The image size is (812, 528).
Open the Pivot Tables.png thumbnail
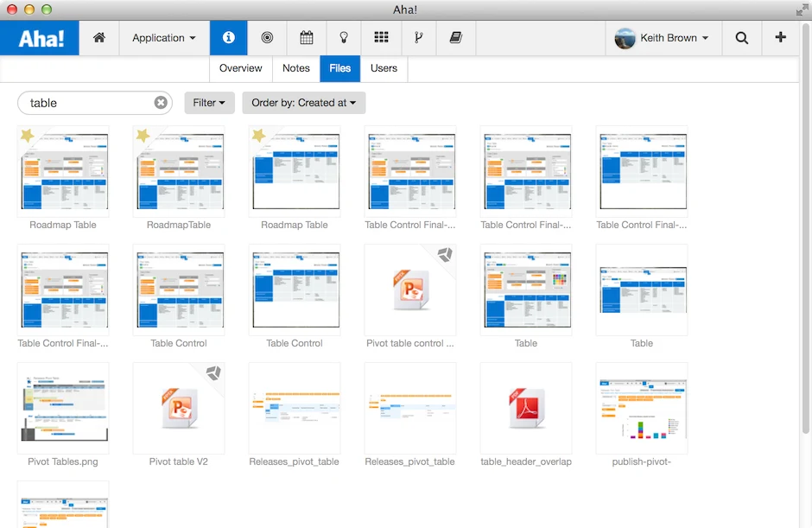pos(63,408)
